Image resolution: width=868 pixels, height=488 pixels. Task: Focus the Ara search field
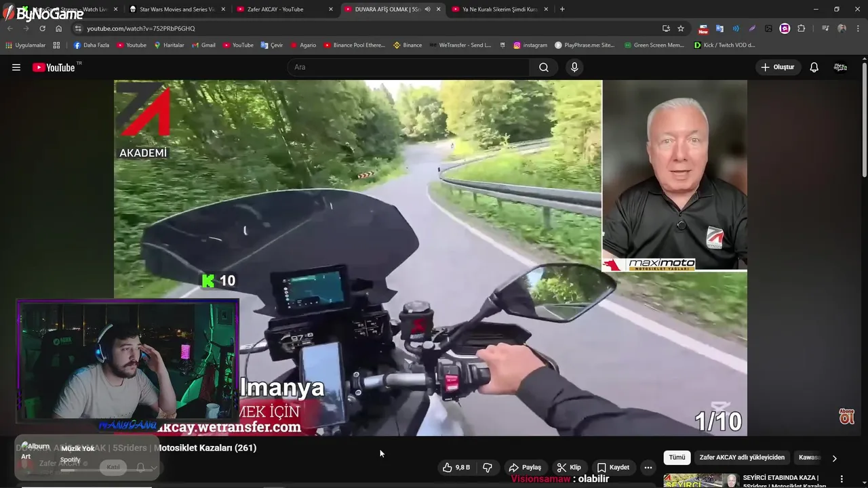click(409, 67)
